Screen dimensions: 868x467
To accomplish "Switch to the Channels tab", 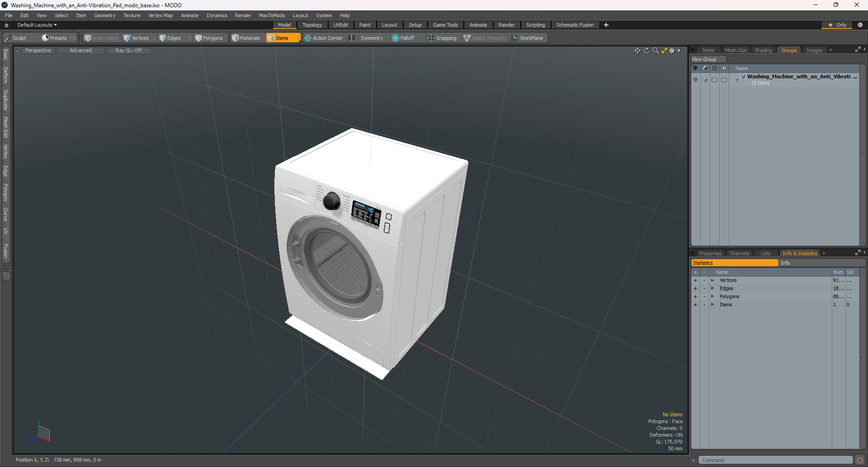I will tap(739, 253).
